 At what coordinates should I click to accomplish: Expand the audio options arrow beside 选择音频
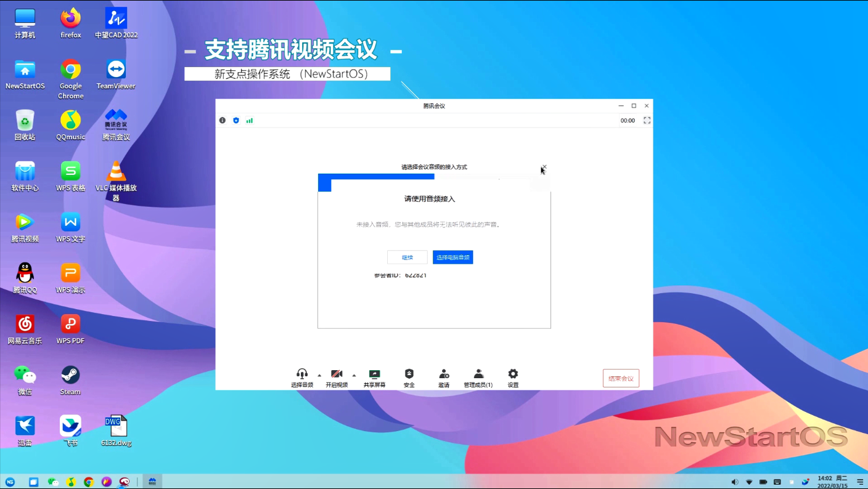[319, 374]
